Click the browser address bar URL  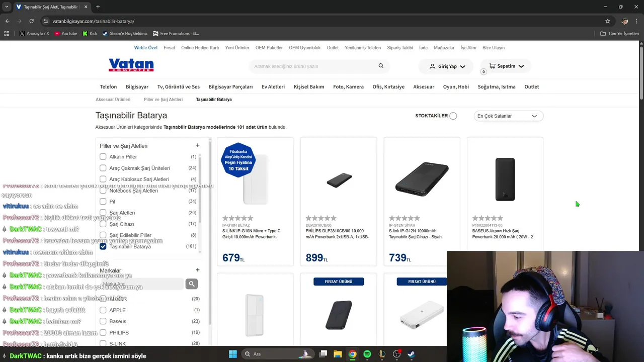pos(94,21)
